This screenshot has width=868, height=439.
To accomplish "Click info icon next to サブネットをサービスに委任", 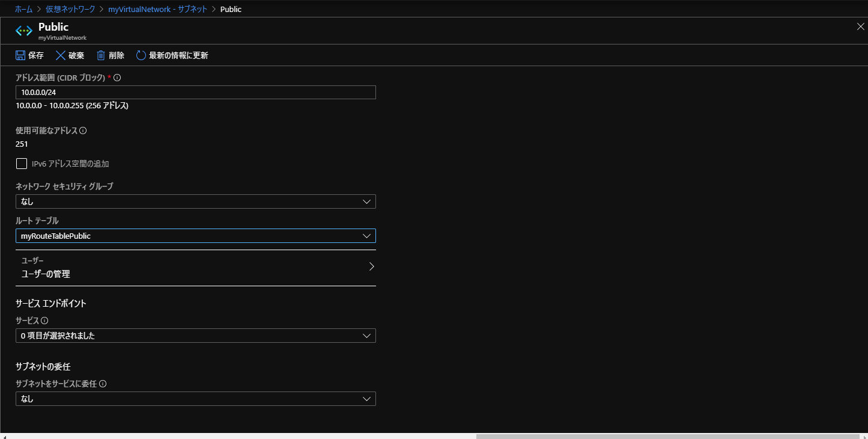I will (103, 384).
